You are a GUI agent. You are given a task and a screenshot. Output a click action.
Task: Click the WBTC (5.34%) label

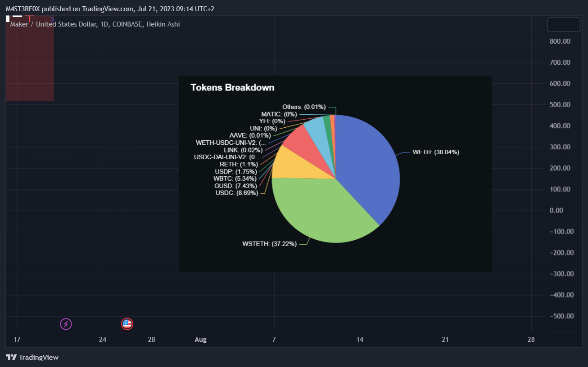pos(235,179)
